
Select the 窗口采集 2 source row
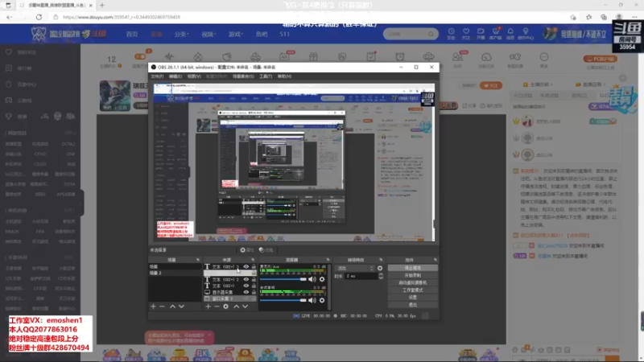[x=230, y=298]
